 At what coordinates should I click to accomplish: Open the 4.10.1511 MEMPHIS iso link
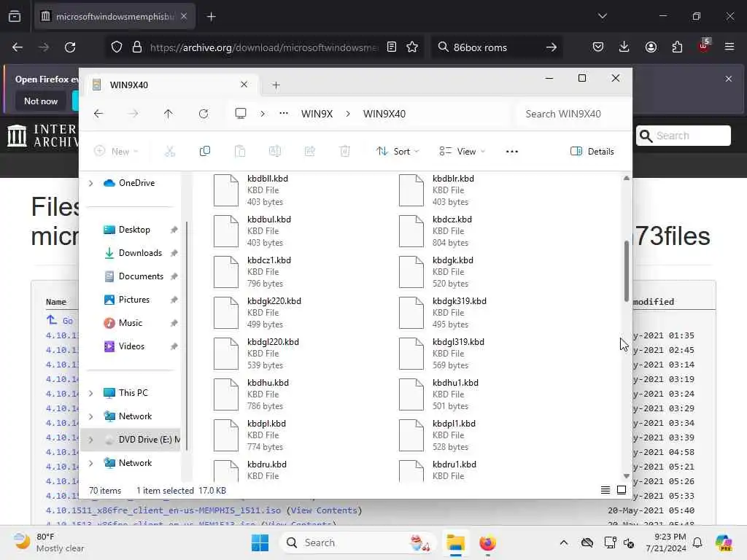(x=163, y=510)
